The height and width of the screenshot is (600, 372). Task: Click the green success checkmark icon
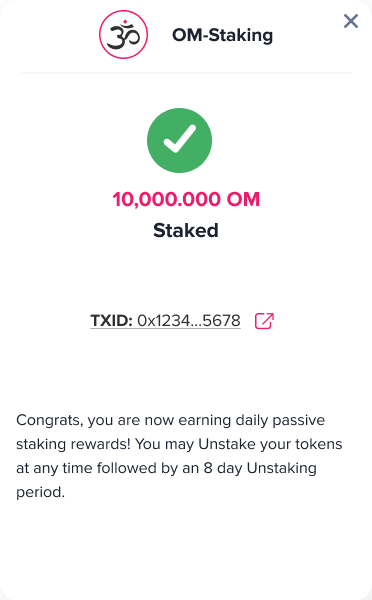coord(179,140)
